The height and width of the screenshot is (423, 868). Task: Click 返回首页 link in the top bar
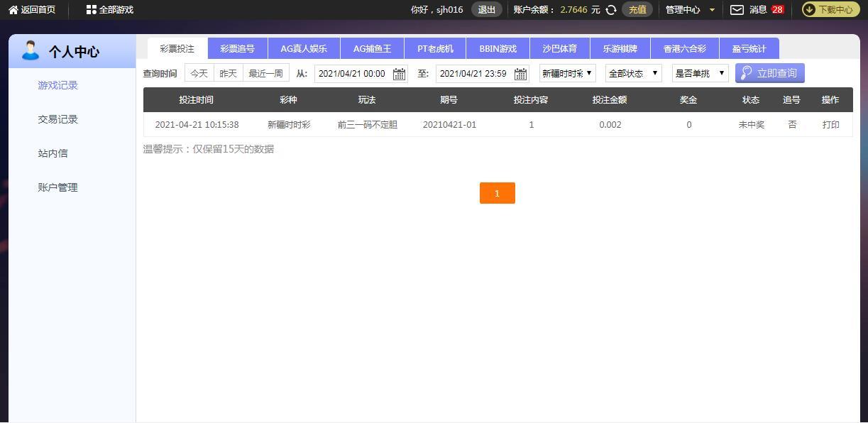38,10
